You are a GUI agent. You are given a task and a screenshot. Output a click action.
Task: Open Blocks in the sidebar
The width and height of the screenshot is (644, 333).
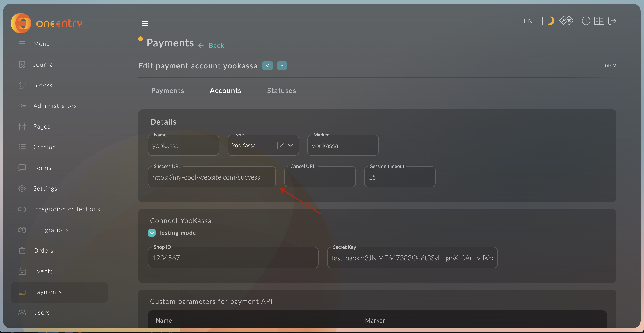[x=43, y=85]
